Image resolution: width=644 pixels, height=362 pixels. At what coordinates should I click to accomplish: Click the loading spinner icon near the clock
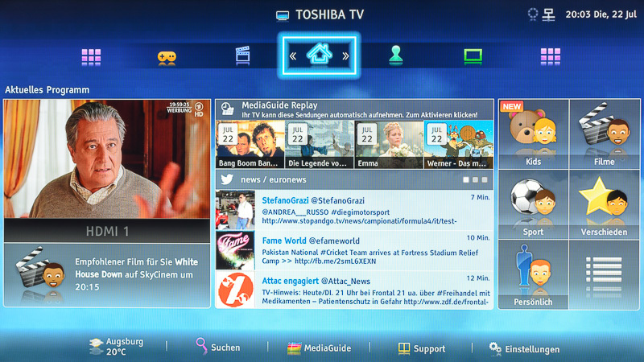click(x=533, y=14)
